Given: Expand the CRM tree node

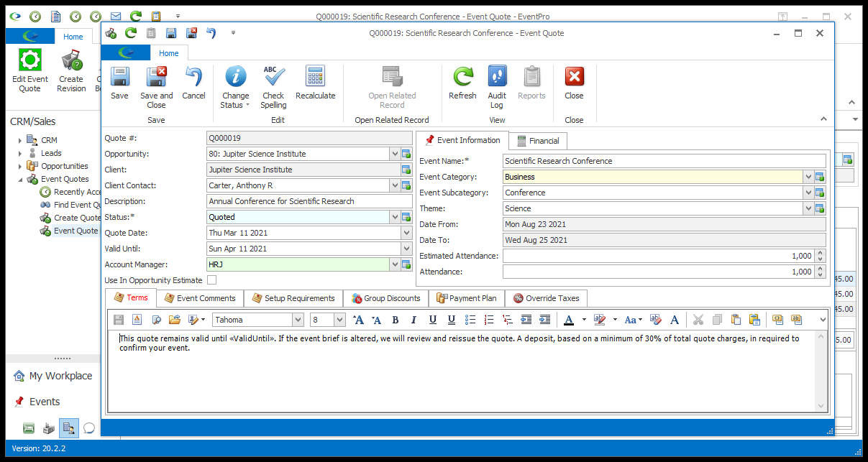Looking at the screenshot, I should 20,140.
